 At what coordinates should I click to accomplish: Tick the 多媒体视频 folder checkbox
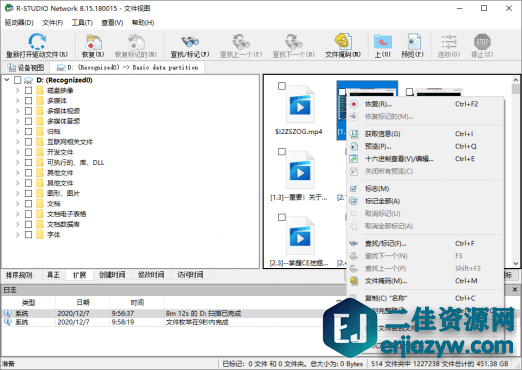click(x=28, y=111)
